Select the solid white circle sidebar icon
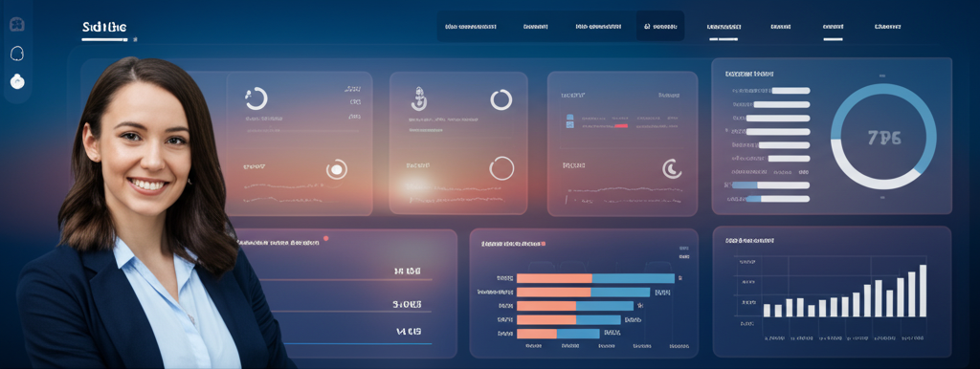Viewport: 980px width, 369px height. coord(17,81)
